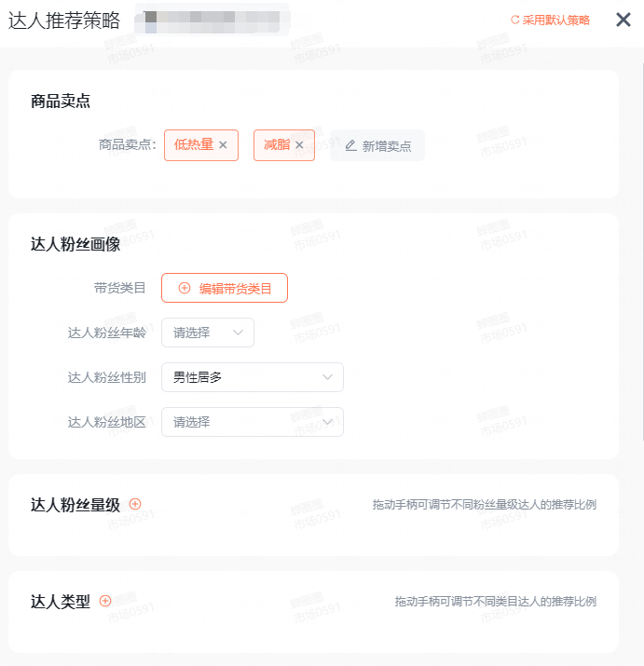644x666 pixels.
Task: Remove the 减脂 selling point tag
Action: click(299, 145)
